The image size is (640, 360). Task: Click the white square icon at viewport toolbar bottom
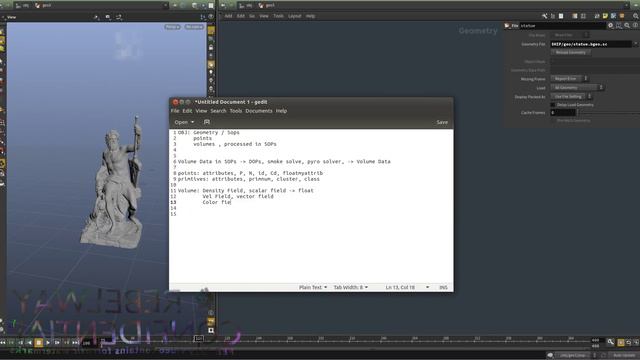click(211, 331)
